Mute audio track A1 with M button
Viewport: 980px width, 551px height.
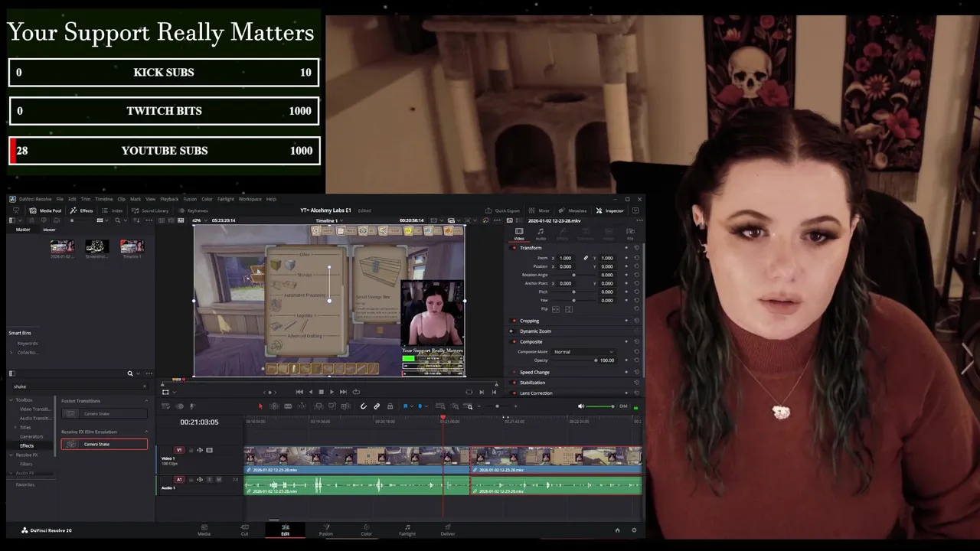(x=219, y=480)
